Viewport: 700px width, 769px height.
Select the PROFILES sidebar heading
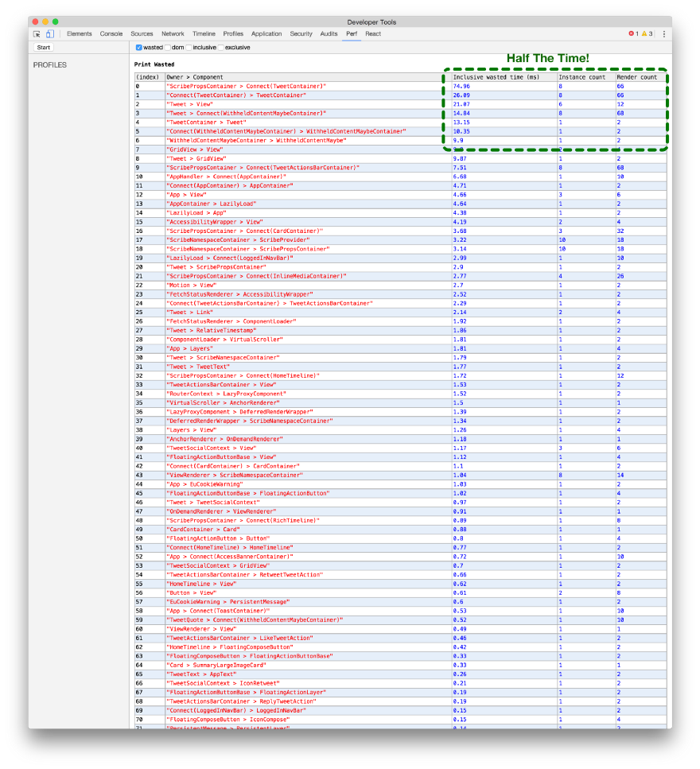49,64
